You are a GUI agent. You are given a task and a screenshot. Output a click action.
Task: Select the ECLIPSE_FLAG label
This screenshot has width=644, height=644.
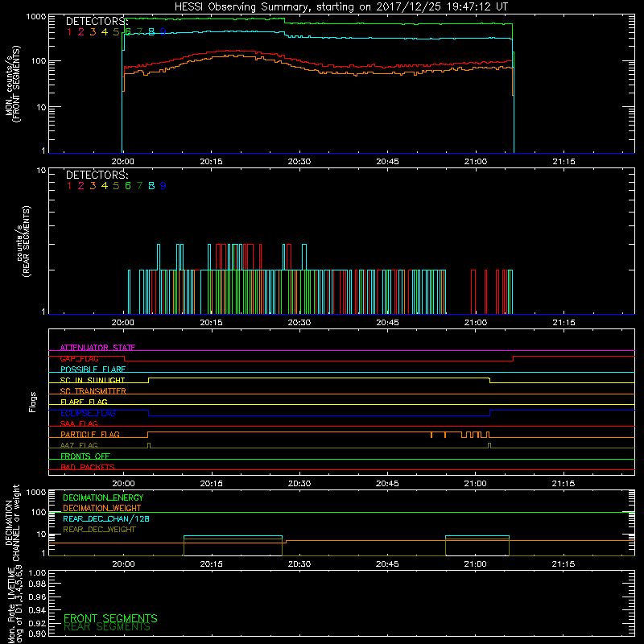(88, 413)
